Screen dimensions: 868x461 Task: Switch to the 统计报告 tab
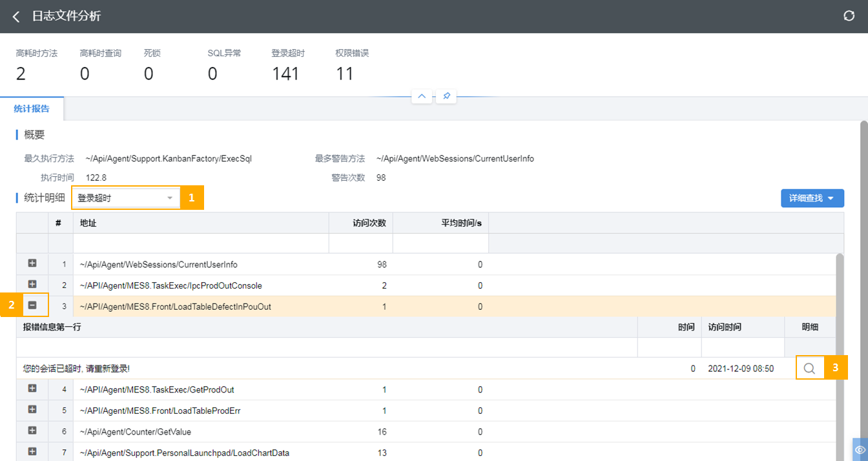click(x=32, y=108)
